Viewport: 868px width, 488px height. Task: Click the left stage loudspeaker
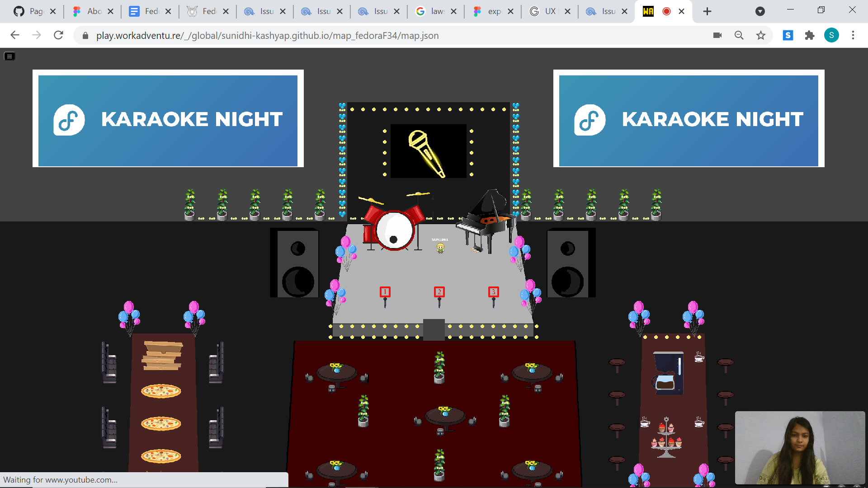click(295, 263)
